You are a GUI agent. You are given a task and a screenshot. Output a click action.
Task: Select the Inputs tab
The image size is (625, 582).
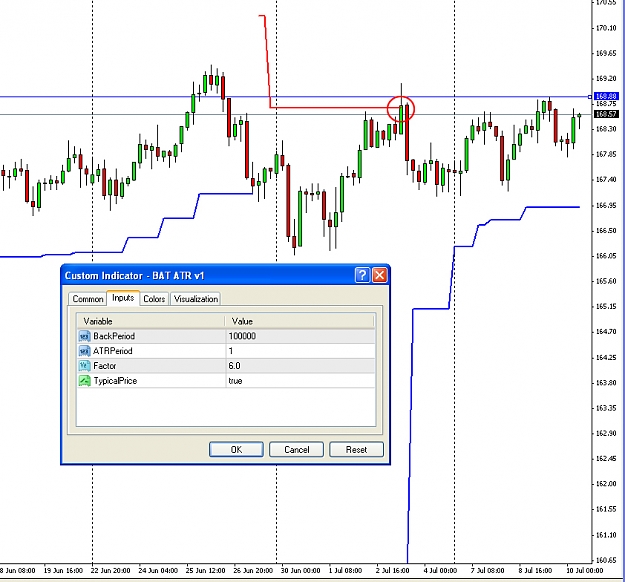123,298
